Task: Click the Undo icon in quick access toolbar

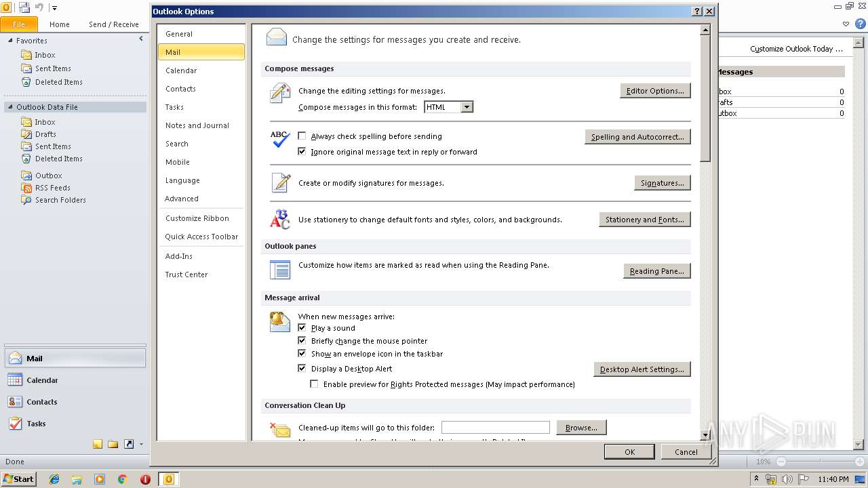Action: click(x=39, y=7)
